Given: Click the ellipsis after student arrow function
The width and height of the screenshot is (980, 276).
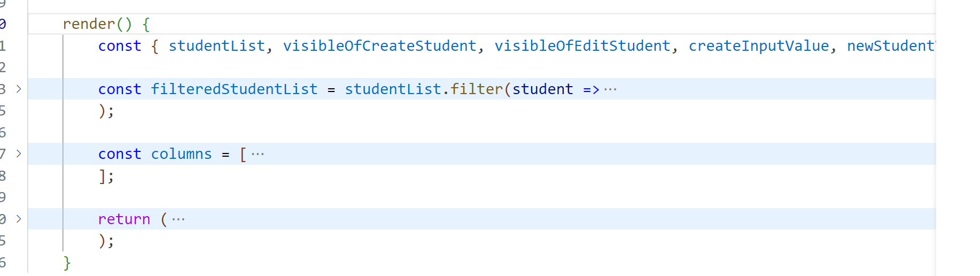Looking at the screenshot, I should click(x=610, y=89).
